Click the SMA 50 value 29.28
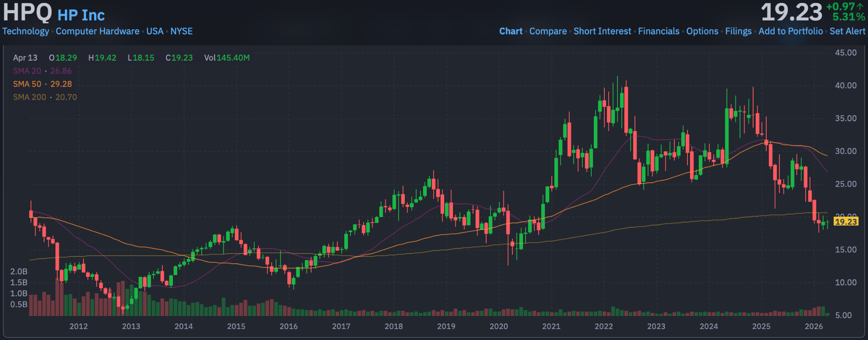 click(x=61, y=84)
